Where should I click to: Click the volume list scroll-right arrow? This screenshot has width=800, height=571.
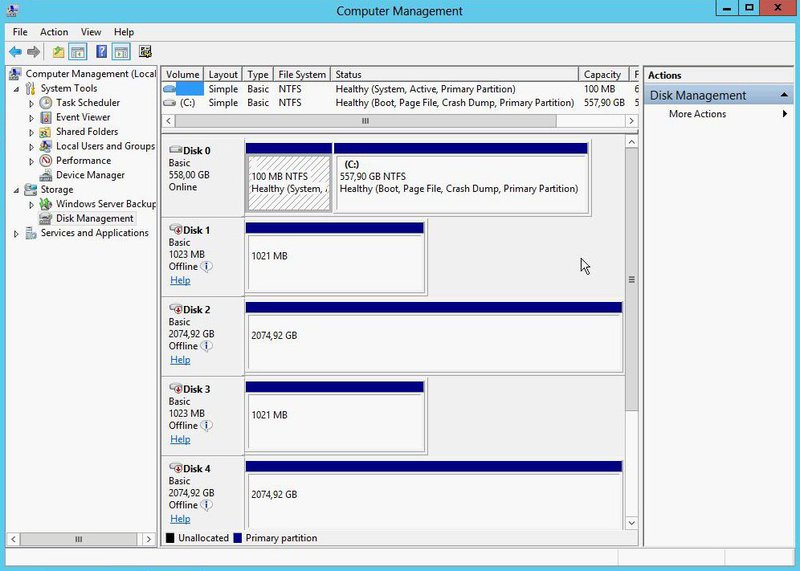tap(632, 121)
